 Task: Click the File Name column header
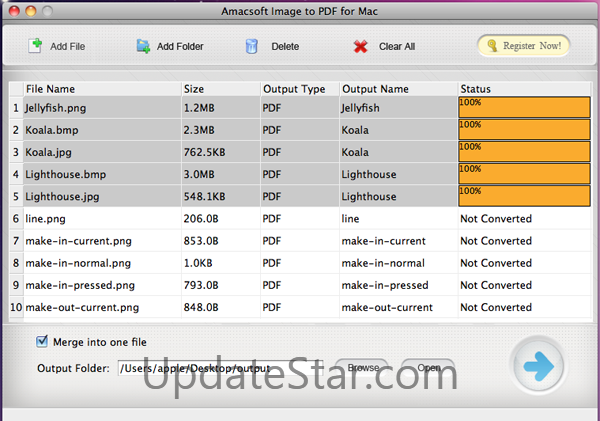click(x=102, y=89)
